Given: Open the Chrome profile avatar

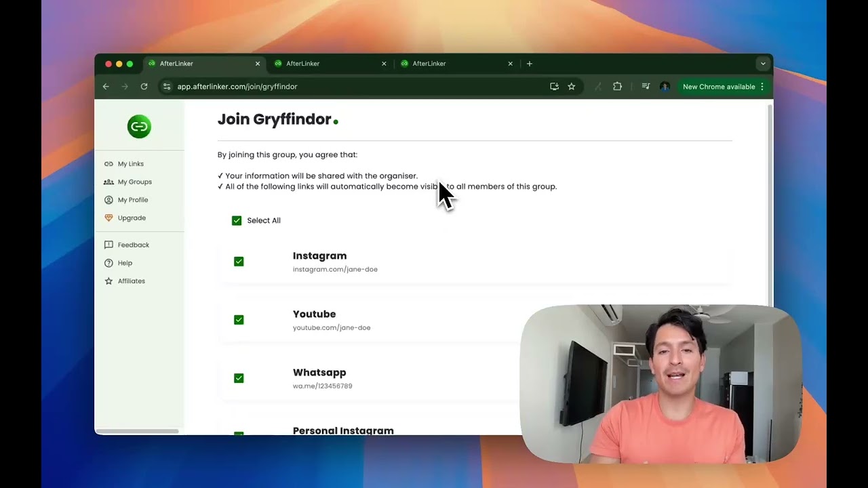Looking at the screenshot, I should 665,87.
